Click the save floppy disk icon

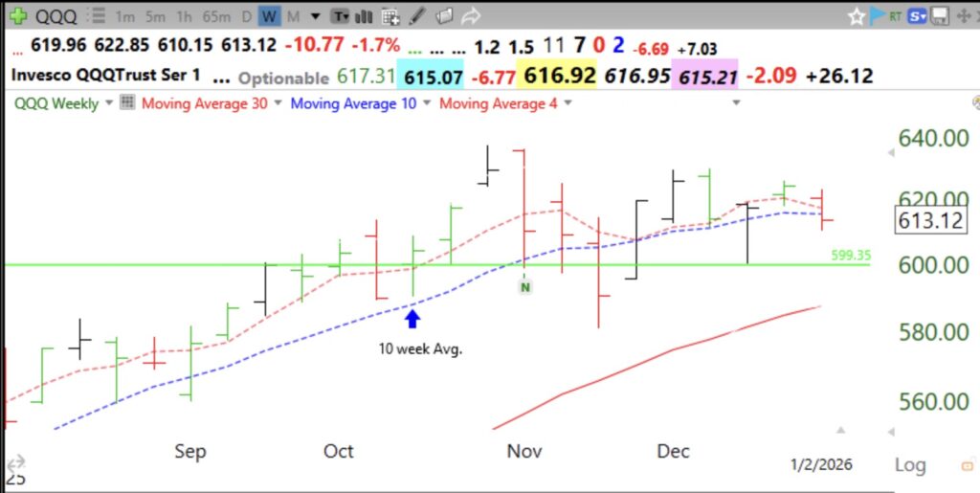pos(940,17)
